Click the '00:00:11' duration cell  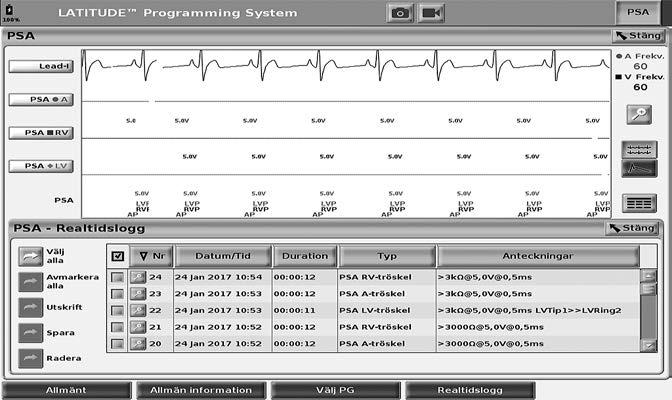click(x=294, y=310)
